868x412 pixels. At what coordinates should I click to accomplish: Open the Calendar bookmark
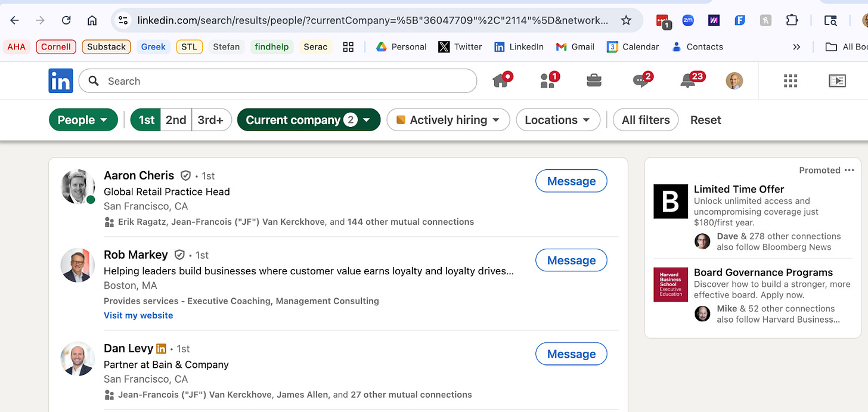tap(632, 47)
